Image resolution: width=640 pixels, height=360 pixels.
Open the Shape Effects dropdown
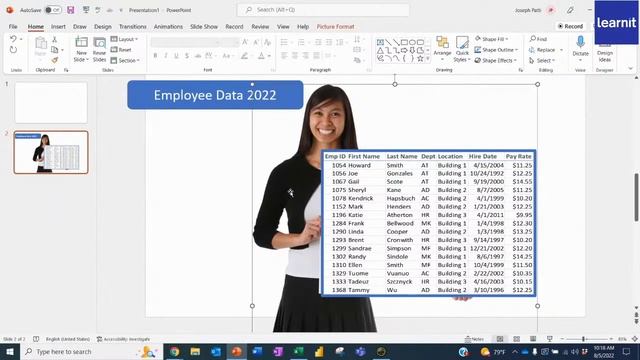pyautogui.click(x=496, y=60)
